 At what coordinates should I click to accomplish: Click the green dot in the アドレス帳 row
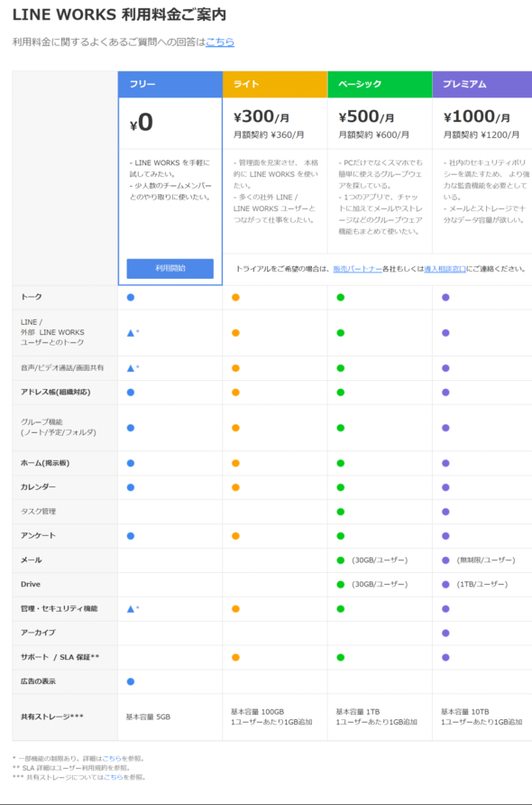coord(340,393)
